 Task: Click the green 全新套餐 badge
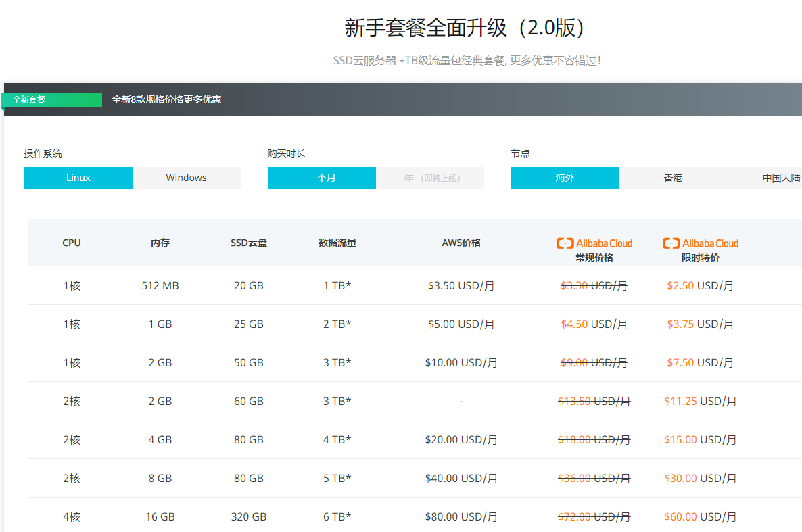[x=51, y=100]
